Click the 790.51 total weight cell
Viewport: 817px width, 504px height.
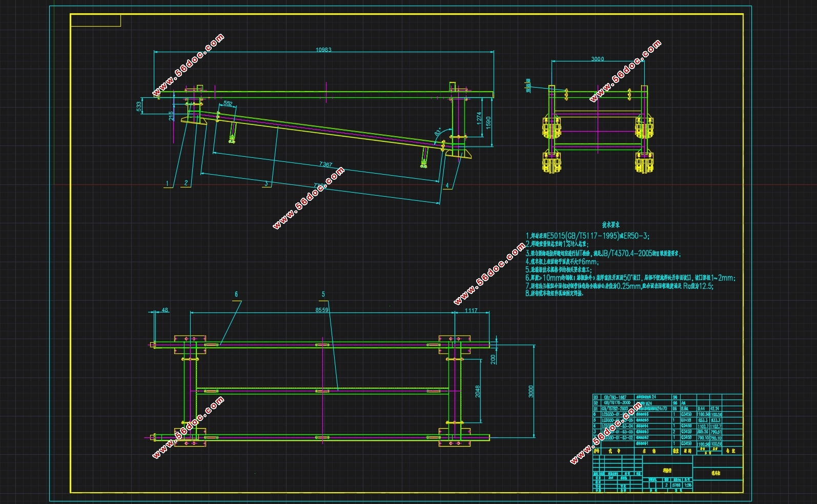[716, 432]
